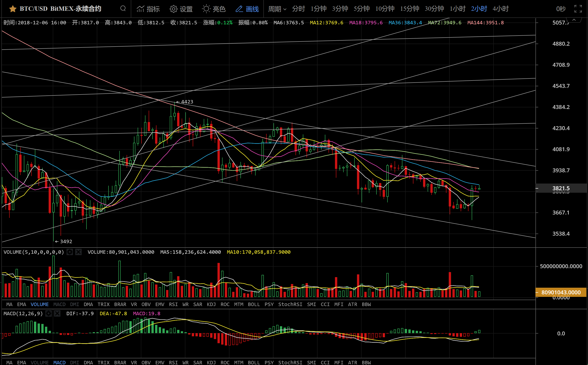Close the MACD indicator panel
Image resolution: width=588 pixels, height=365 pixels.
[x=57, y=313]
